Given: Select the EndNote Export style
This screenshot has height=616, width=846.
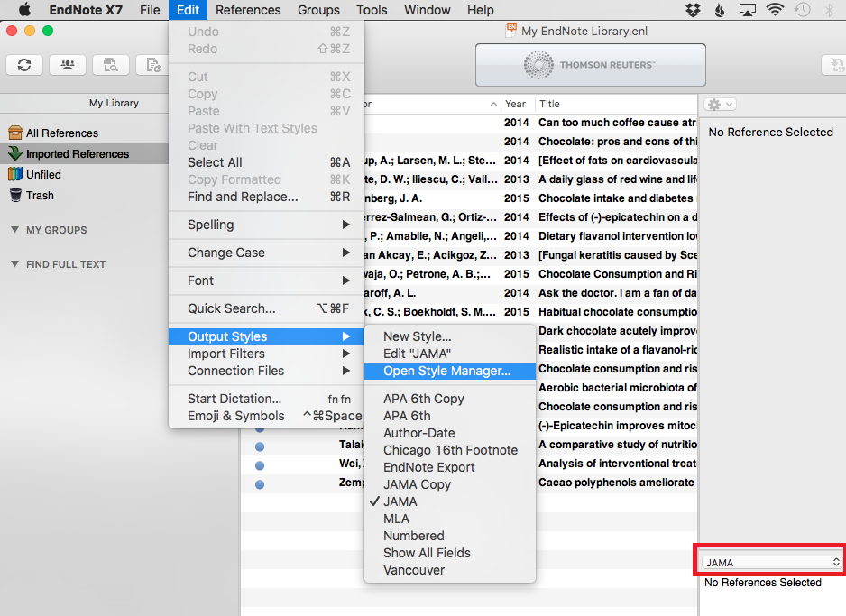Looking at the screenshot, I should pyautogui.click(x=450, y=468).
